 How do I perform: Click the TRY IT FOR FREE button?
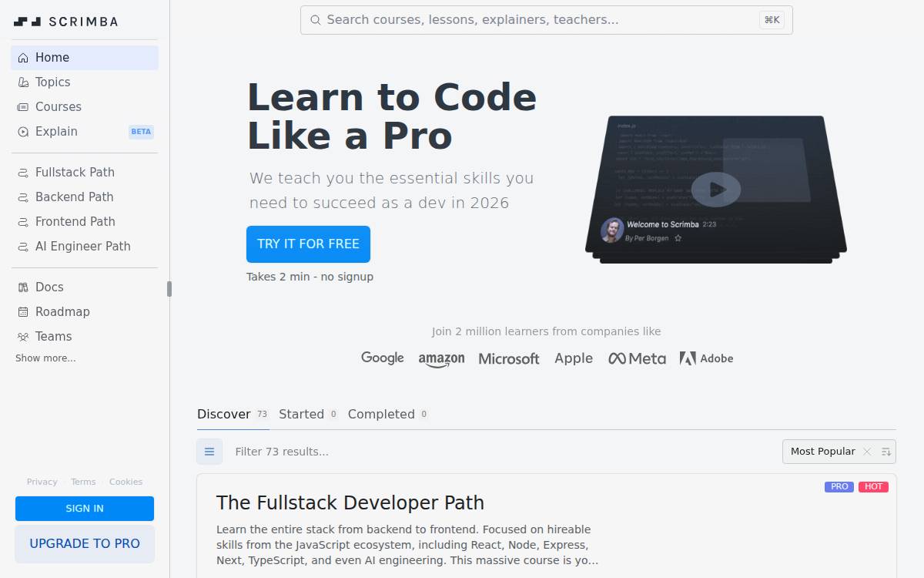(308, 244)
